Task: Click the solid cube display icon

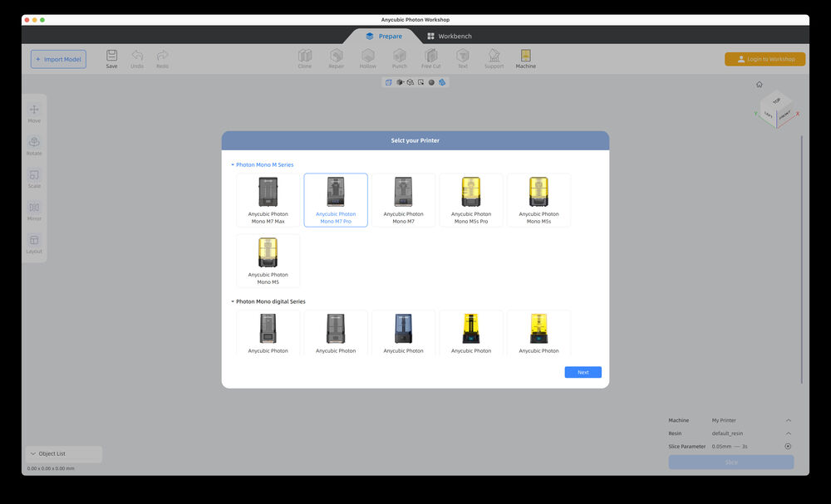Action: (x=400, y=82)
